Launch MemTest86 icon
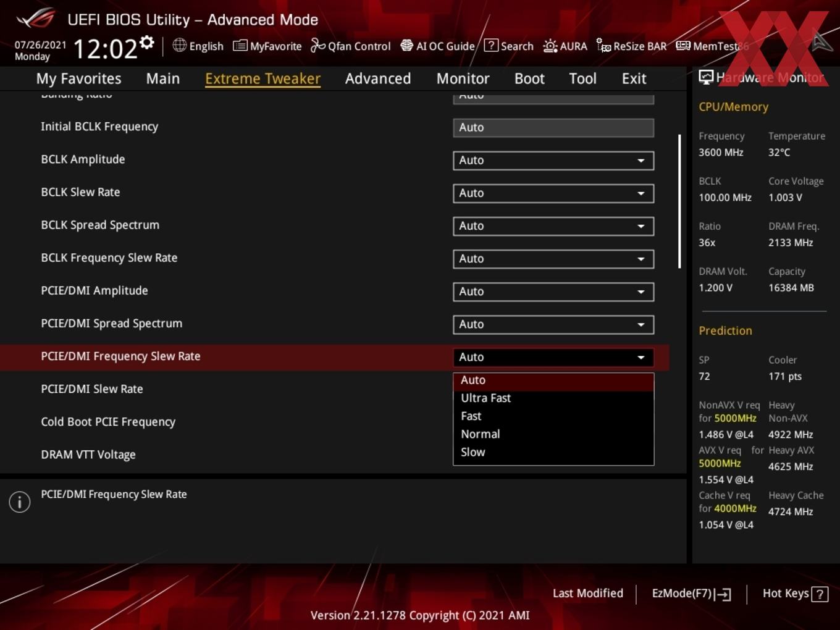This screenshot has height=630, width=840. (x=683, y=46)
